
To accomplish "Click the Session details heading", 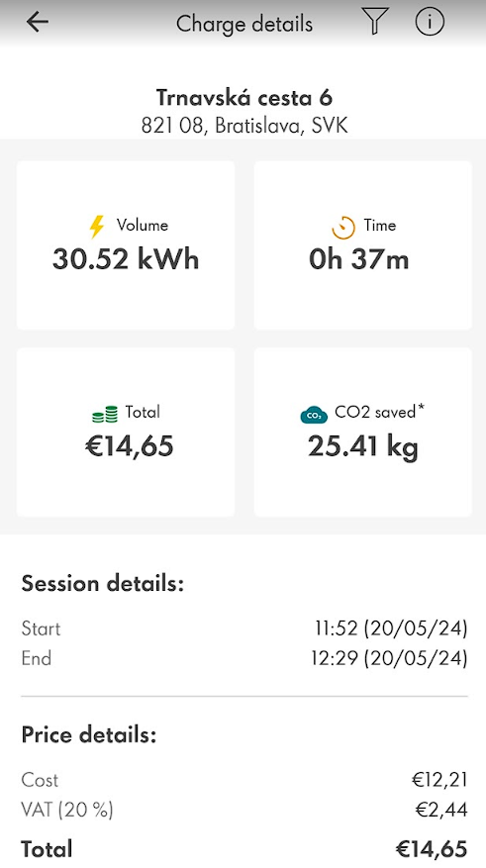I will [102, 584].
